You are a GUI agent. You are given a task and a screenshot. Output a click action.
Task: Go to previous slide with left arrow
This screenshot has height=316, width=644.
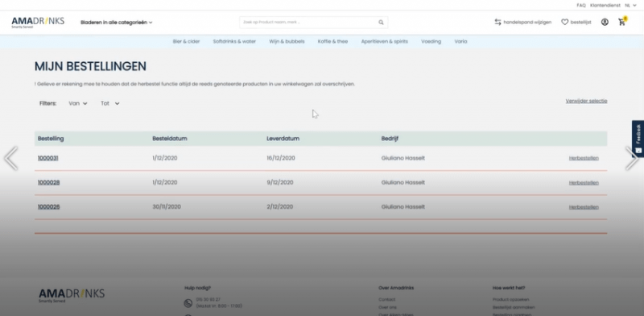tap(10, 158)
